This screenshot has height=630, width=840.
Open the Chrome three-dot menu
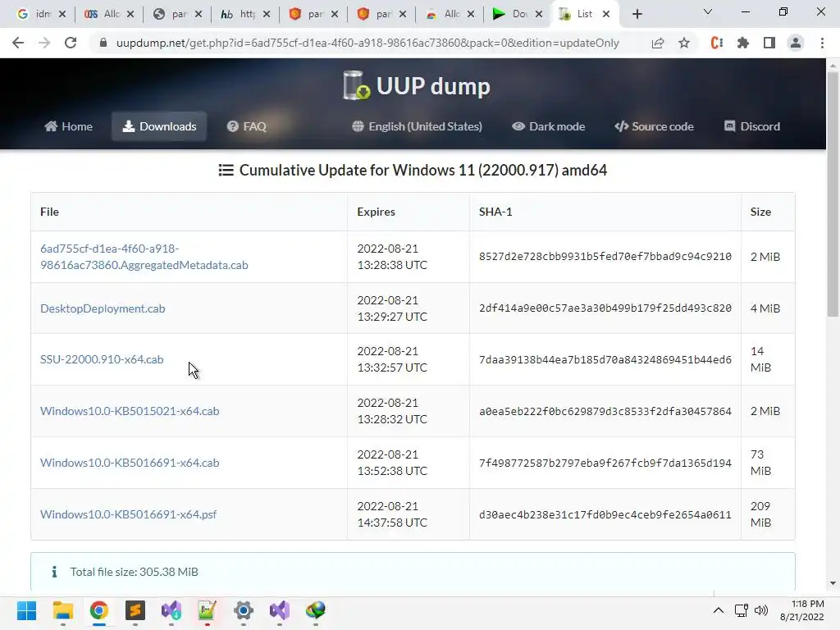click(x=822, y=43)
